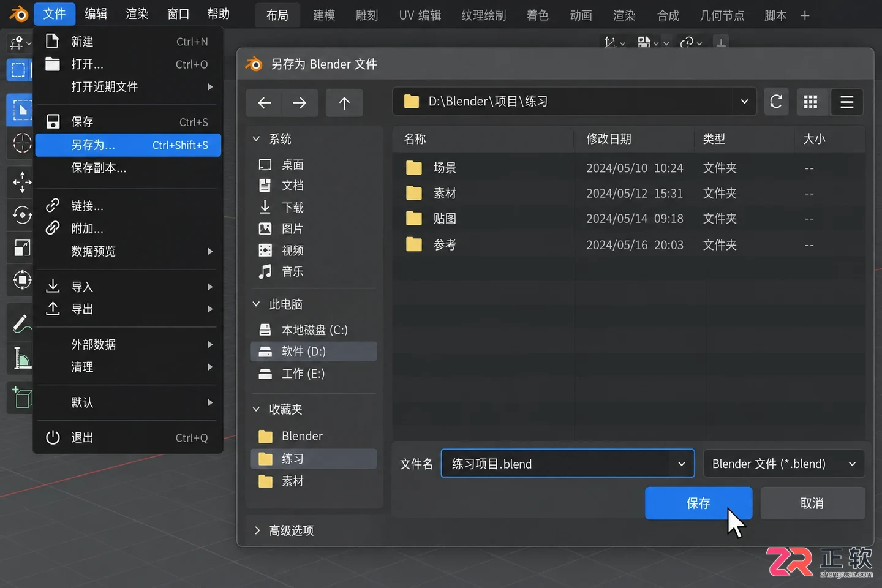Select the 参考 folder

(x=628, y=245)
